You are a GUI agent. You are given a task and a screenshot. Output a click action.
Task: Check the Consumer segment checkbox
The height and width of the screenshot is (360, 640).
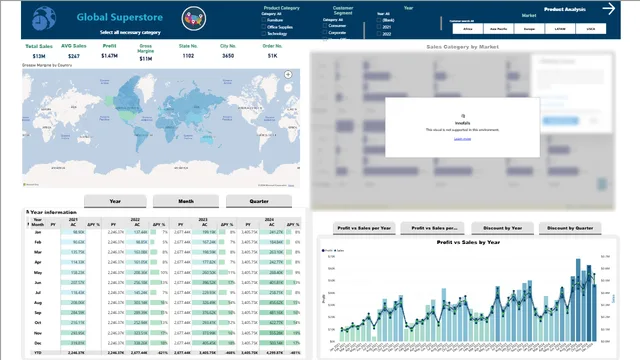tap(325, 25)
